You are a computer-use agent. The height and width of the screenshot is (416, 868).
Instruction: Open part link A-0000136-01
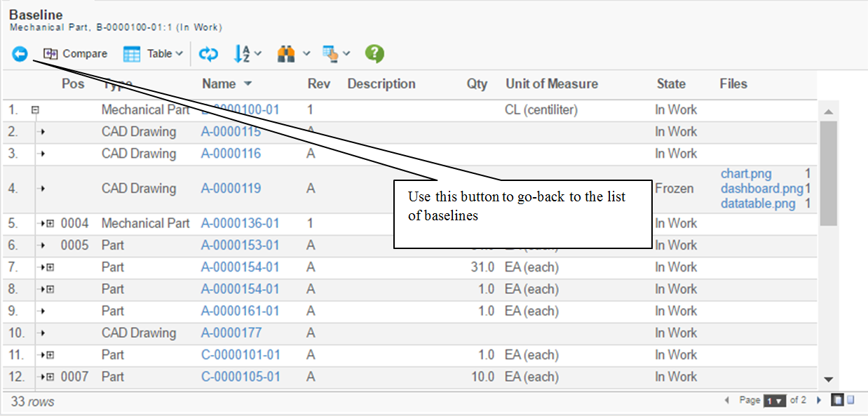click(x=240, y=223)
